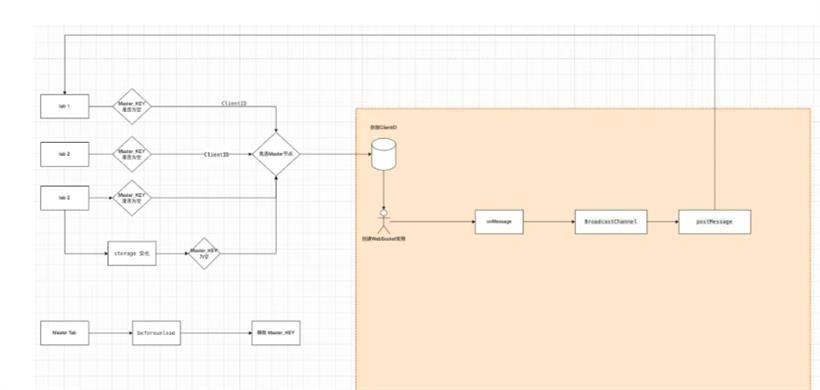Select the tab 1 box
This screenshot has width=820, height=390.
(x=65, y=107)
